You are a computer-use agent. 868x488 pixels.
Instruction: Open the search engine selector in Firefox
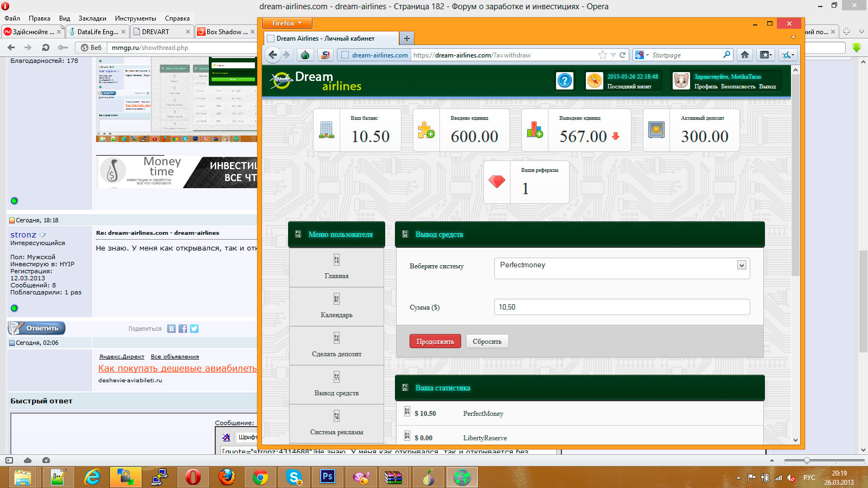642,55
